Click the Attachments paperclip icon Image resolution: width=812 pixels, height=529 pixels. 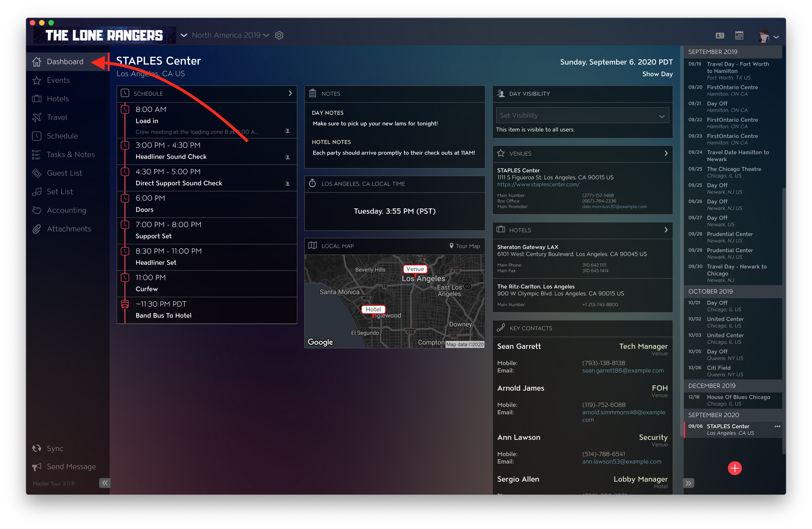[37, 229]
